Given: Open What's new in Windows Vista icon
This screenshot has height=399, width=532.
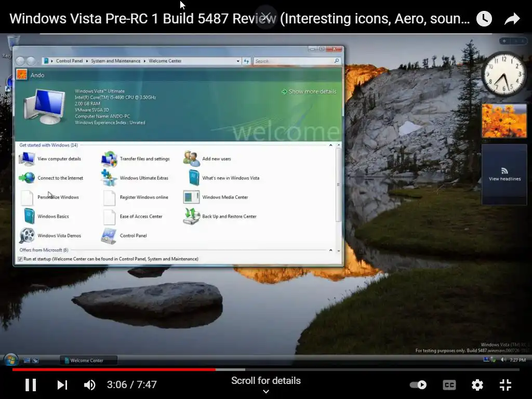Looking at the screenshot, I should pyautogui.click(x=194, y=178).
